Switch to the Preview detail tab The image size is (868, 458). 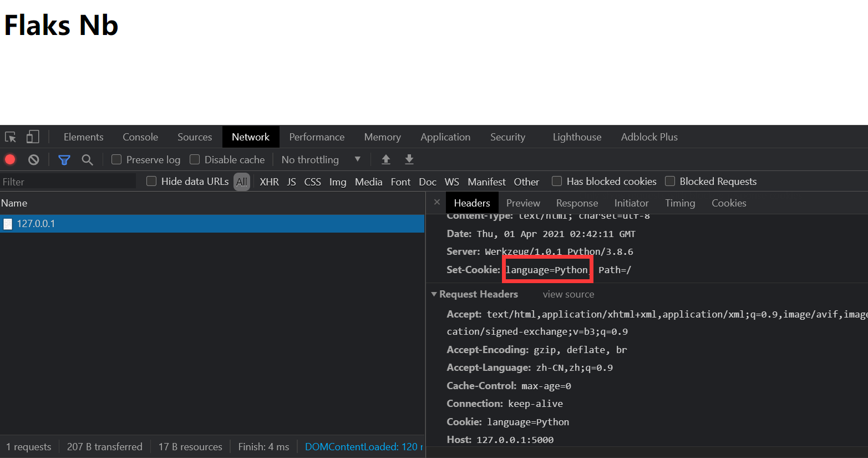(x=523, y=203)
